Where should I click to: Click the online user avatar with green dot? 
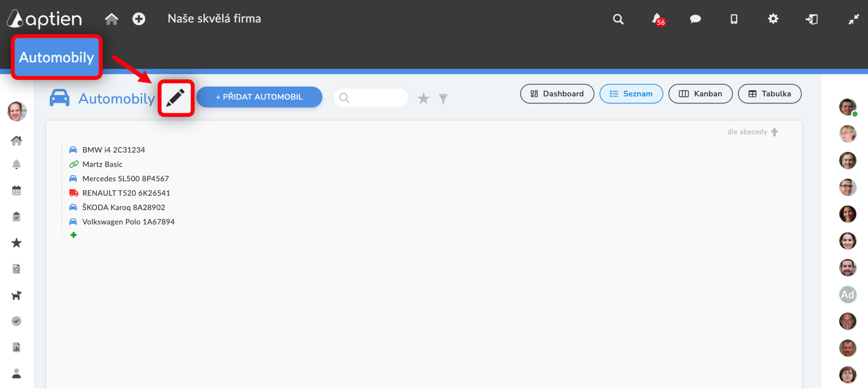(x=848, y=107)
